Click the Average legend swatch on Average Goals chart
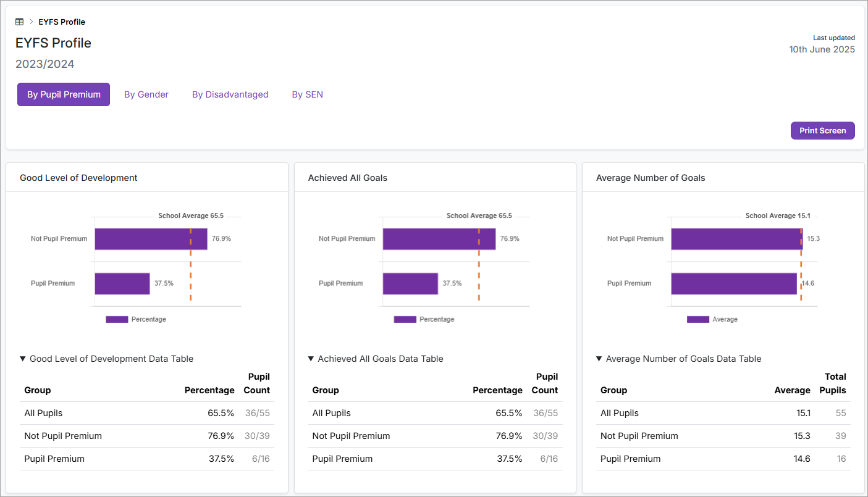This screenshot has height=497, width=868. [698, 319]
